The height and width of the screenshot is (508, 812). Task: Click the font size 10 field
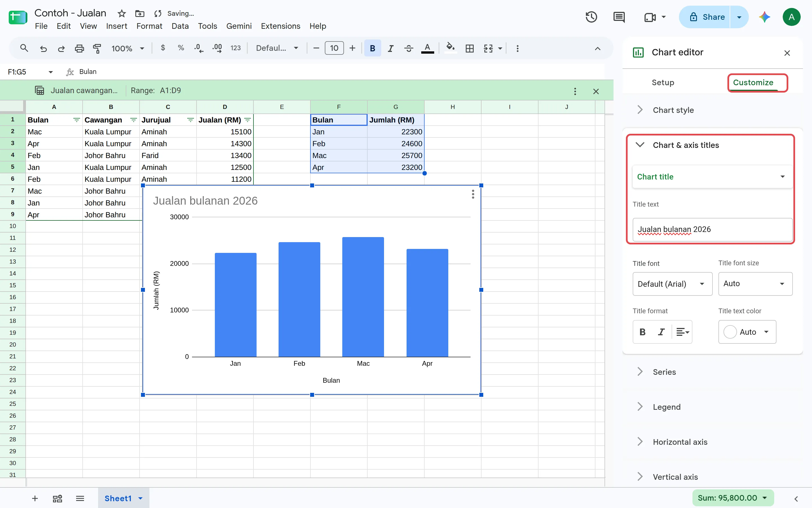tap(334, 48)
